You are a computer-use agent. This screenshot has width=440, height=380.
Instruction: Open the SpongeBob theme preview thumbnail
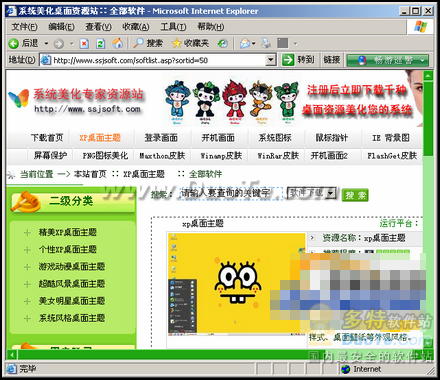236,283
